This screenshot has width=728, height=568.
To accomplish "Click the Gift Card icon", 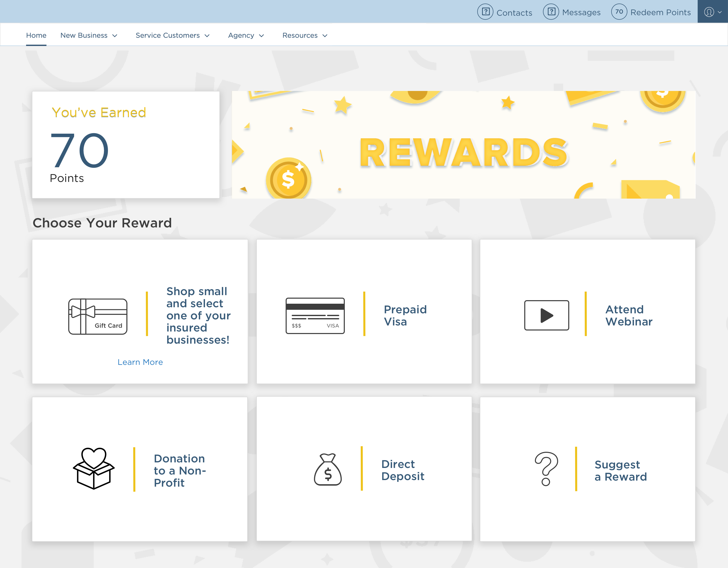I will click(98, 316).
